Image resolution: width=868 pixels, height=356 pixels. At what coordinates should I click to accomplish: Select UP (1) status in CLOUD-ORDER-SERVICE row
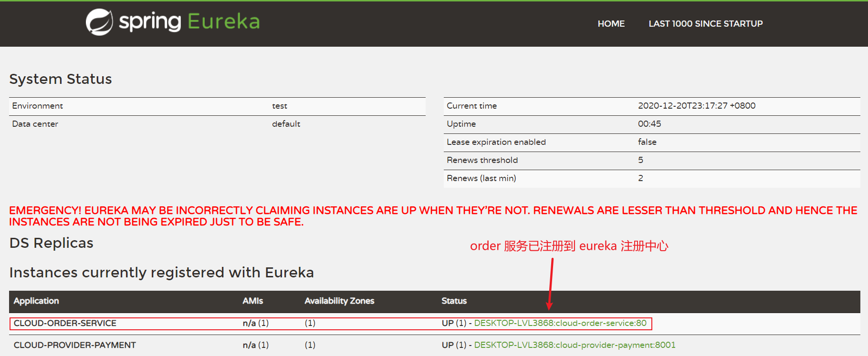click(x=454, y=323)
